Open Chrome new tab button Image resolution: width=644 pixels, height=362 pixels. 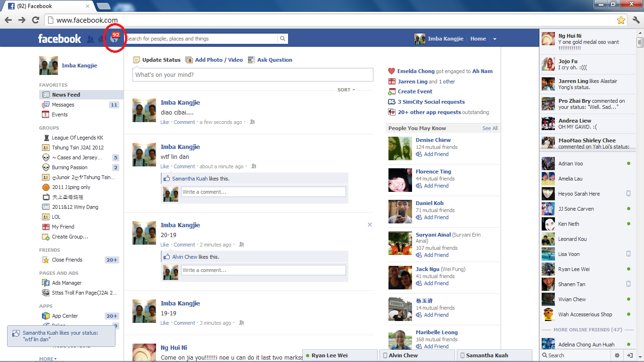103,6
